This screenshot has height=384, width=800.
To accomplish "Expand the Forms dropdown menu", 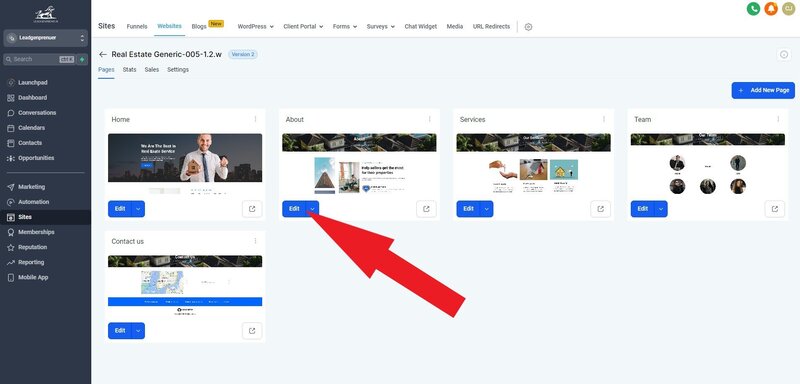I will tap(345, 27).
